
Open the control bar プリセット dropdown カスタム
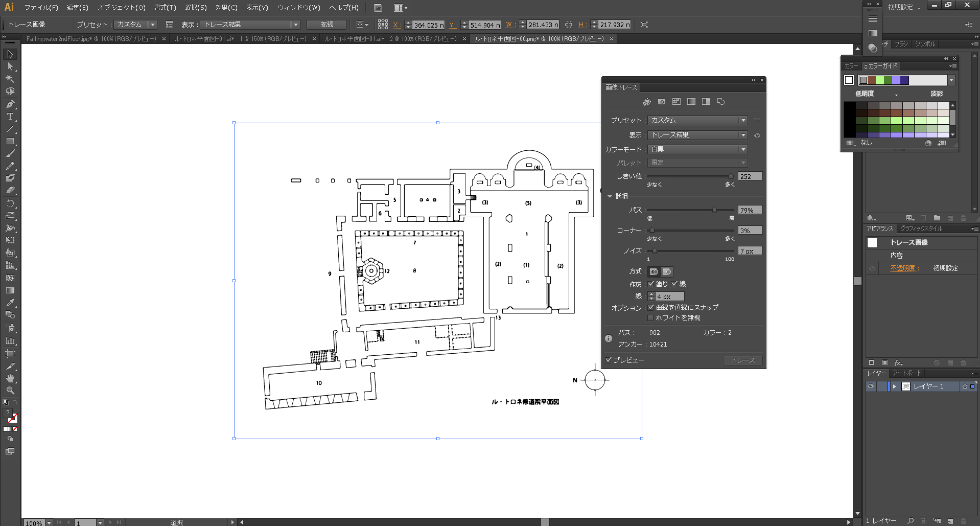(135, 25)
